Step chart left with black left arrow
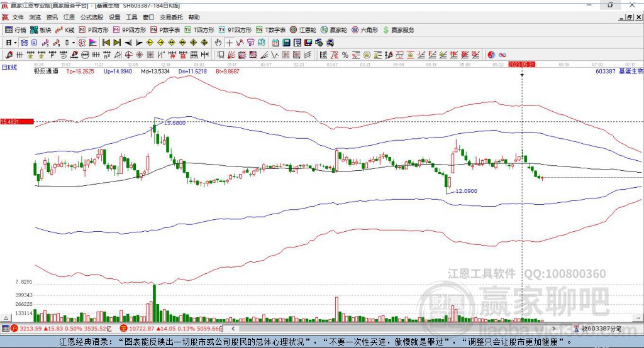 pyautogui.click(x=128, y=43)
